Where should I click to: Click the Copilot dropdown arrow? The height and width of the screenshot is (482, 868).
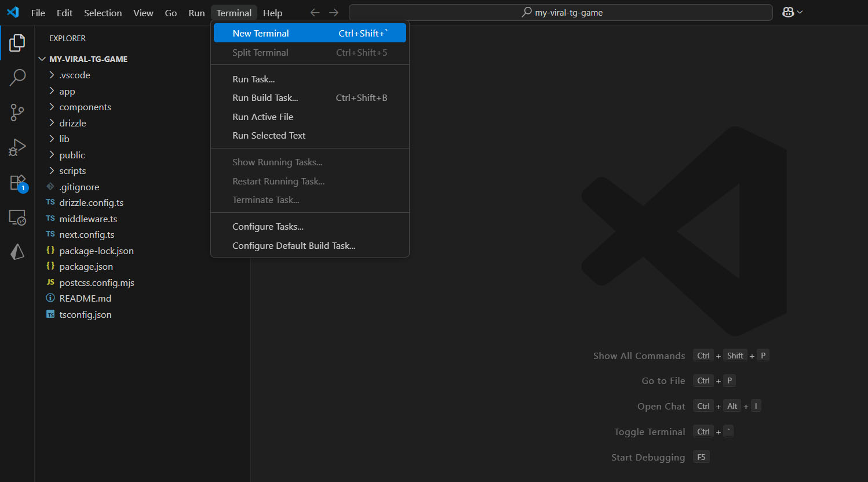tap(800, 12)
